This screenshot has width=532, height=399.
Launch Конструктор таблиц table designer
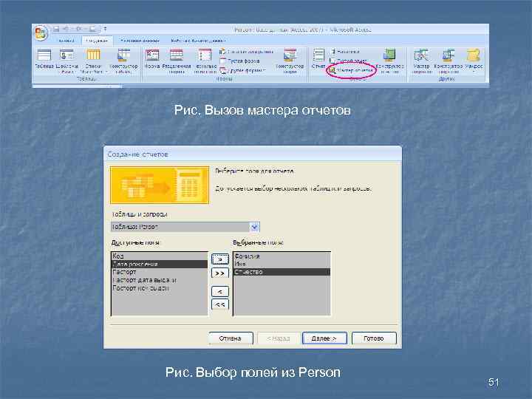123,61
